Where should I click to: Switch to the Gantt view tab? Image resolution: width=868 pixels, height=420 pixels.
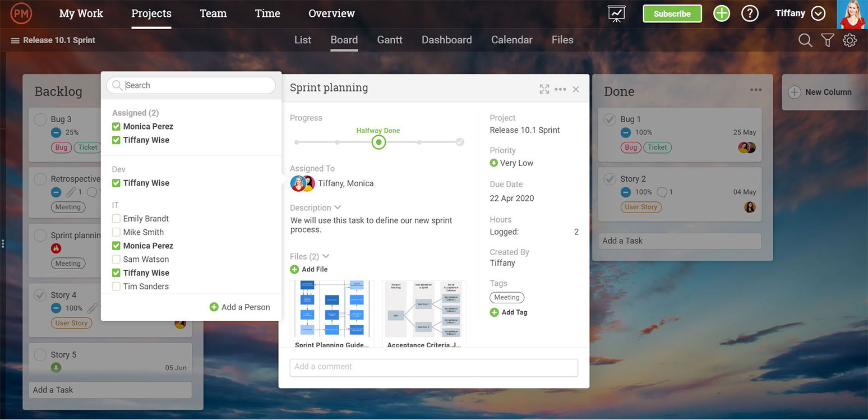390,40
